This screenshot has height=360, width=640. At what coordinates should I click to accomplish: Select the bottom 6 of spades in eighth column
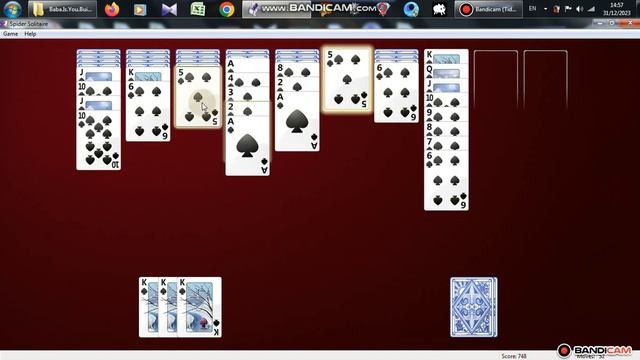coord(446,181)
